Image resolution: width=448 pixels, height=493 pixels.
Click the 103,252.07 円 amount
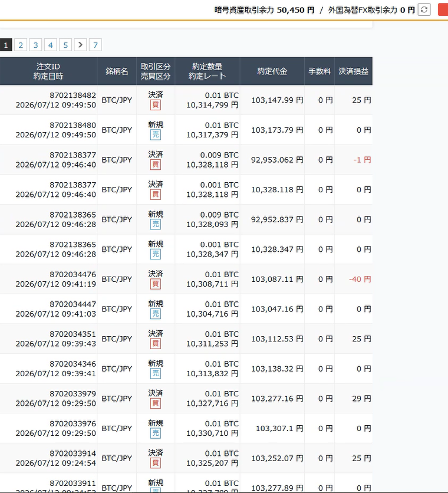(x=277, y=458)
